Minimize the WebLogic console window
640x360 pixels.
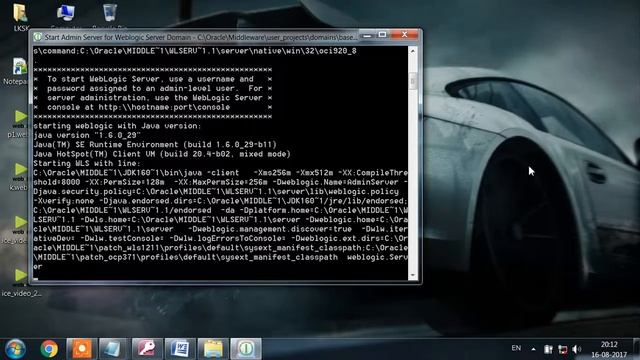(x=367, y=36)
